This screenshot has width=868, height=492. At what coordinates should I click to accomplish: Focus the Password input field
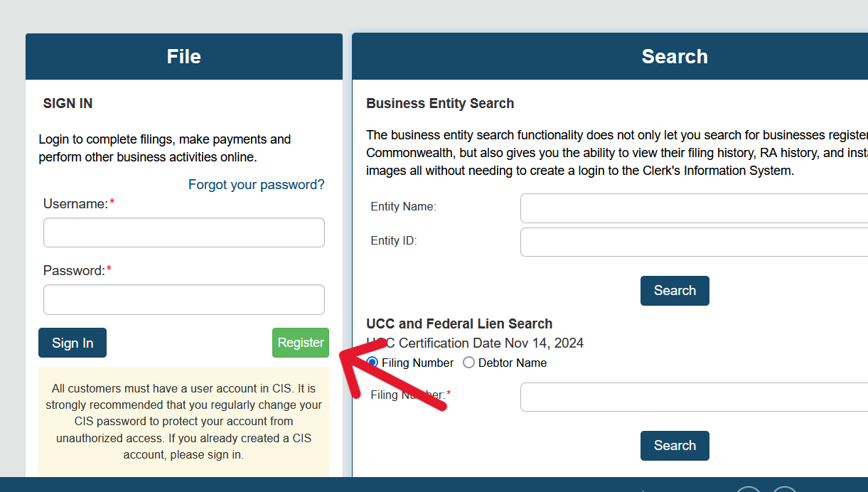(x=184, y=299)
